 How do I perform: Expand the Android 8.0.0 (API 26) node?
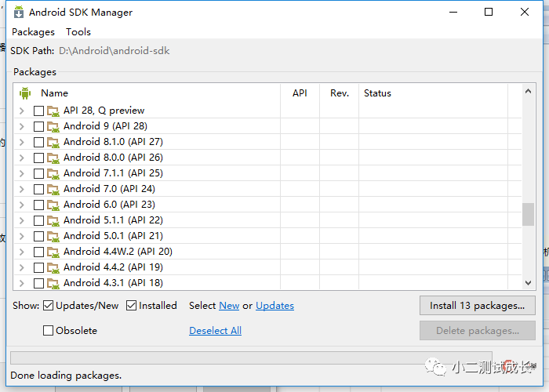coord(22,158)
